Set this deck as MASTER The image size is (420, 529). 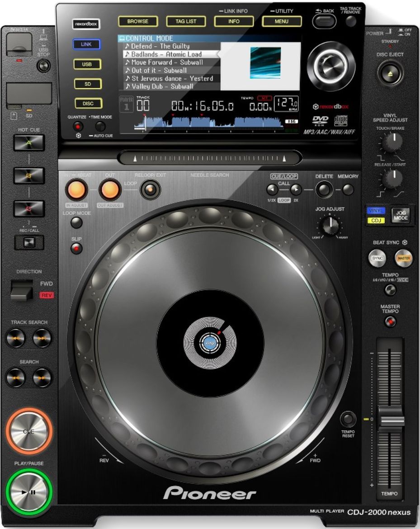coord(403,258)
